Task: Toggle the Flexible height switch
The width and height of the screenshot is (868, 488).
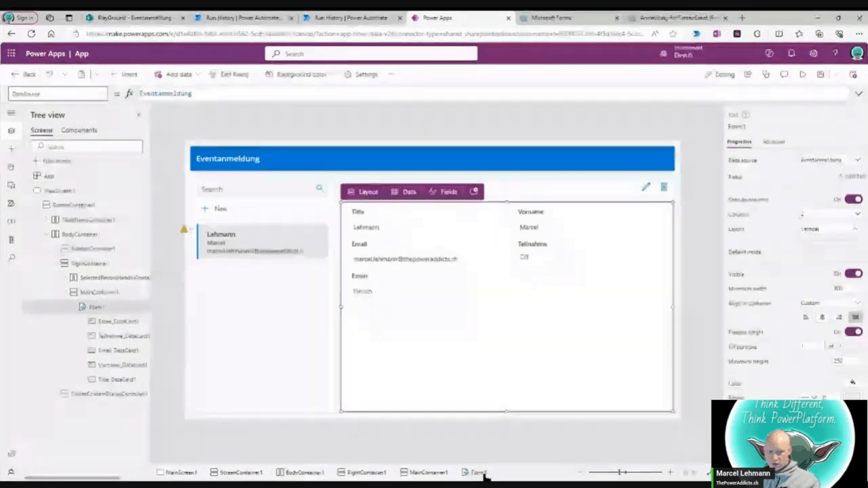Action: click(x=853, y=331)
